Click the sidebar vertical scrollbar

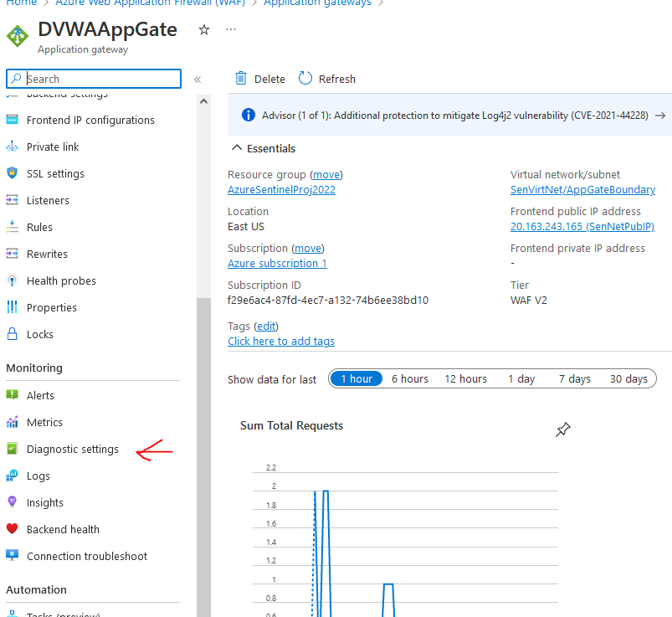tap(203, 419)
